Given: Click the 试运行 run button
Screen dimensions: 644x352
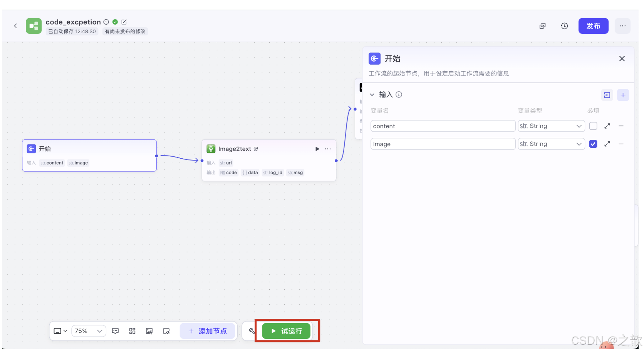Looking at the screenshot, I should tap(287, 331).
